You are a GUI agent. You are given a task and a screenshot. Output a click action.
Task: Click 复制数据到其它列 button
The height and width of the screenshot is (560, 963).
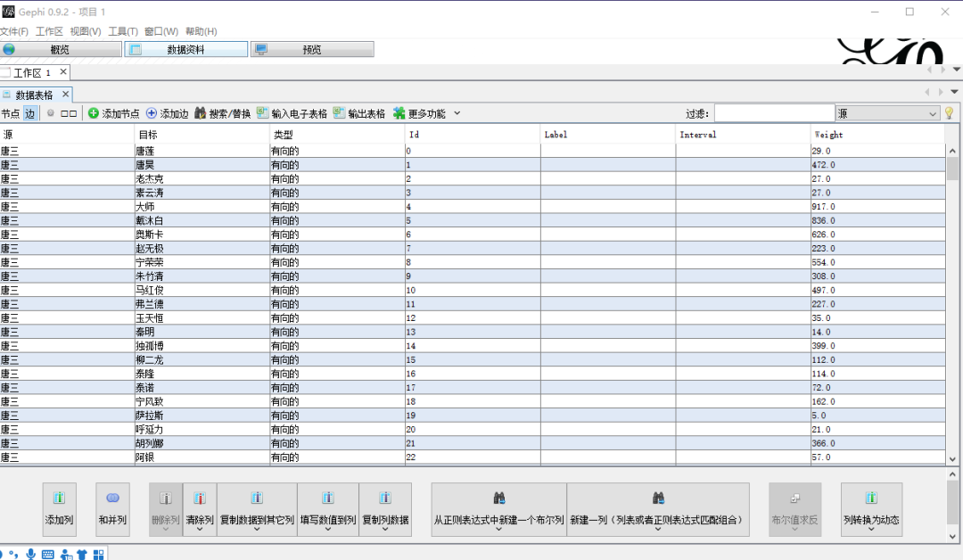pos(257,509)
